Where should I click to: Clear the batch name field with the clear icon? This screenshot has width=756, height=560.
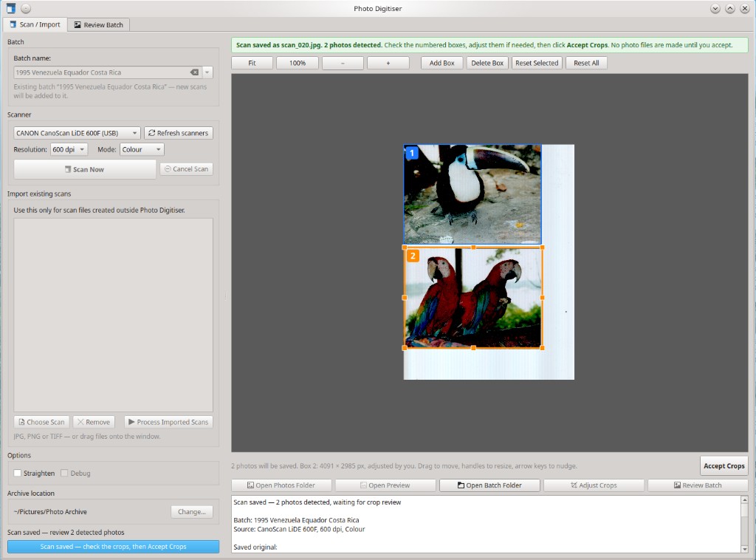194,72
